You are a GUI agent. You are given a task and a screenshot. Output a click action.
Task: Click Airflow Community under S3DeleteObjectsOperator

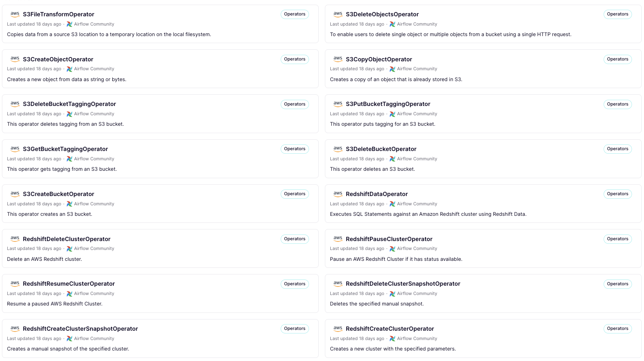[x=417, y=24]
